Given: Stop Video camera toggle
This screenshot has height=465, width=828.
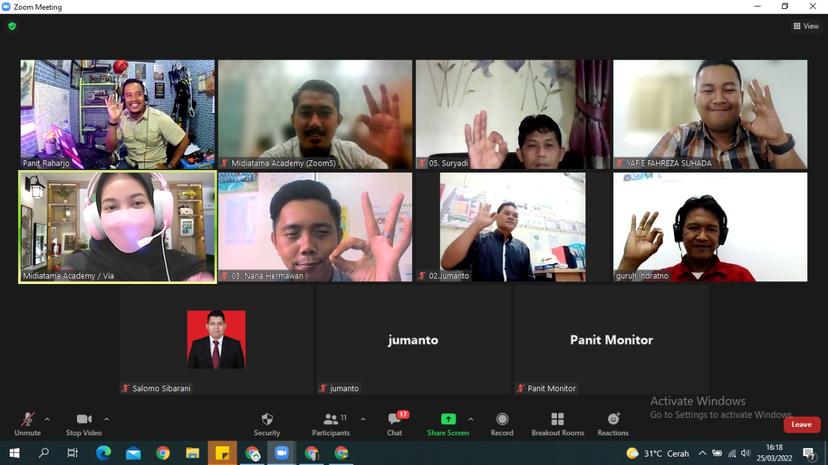Looking at the screenshot, I should (x=83, y=424).
